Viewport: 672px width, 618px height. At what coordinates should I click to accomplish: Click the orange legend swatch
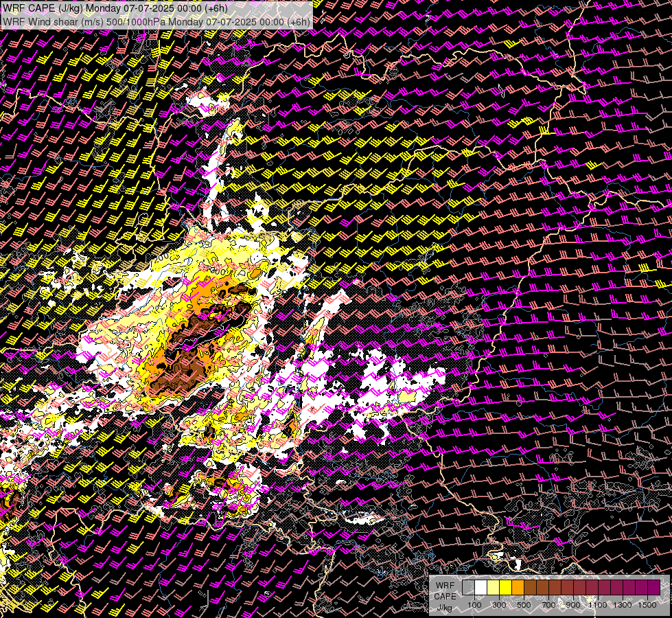518,587
